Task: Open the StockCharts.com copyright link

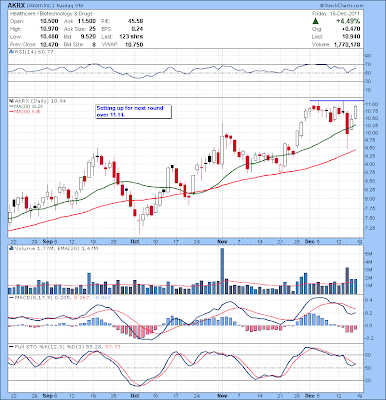Action: (x=341, y=6)
